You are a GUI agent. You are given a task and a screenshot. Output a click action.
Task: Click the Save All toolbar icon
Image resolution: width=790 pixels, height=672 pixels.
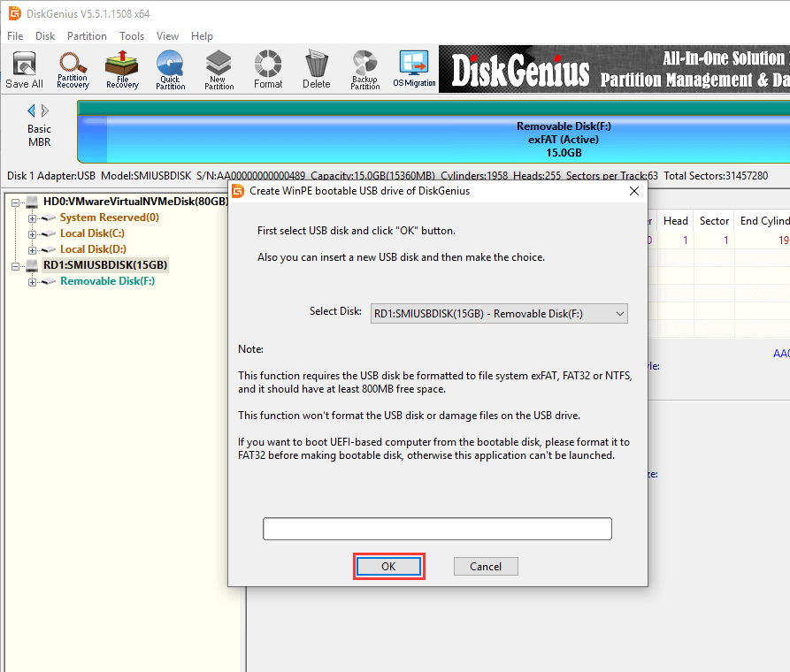24,69
